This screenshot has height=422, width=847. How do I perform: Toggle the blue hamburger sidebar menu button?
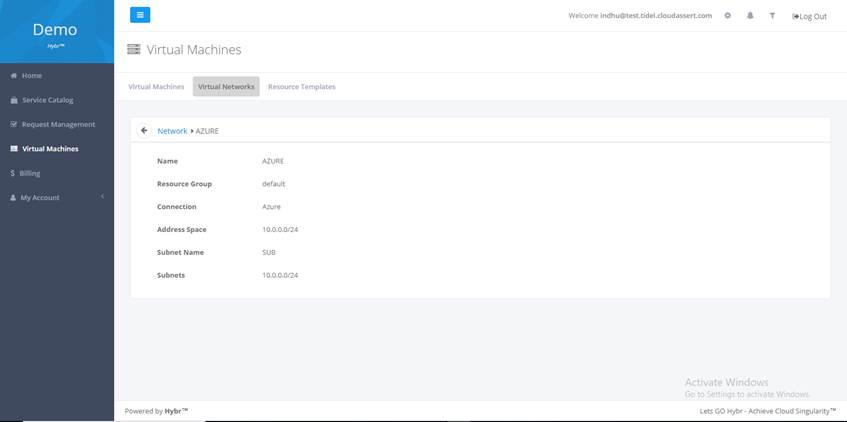tap(140, 15)
